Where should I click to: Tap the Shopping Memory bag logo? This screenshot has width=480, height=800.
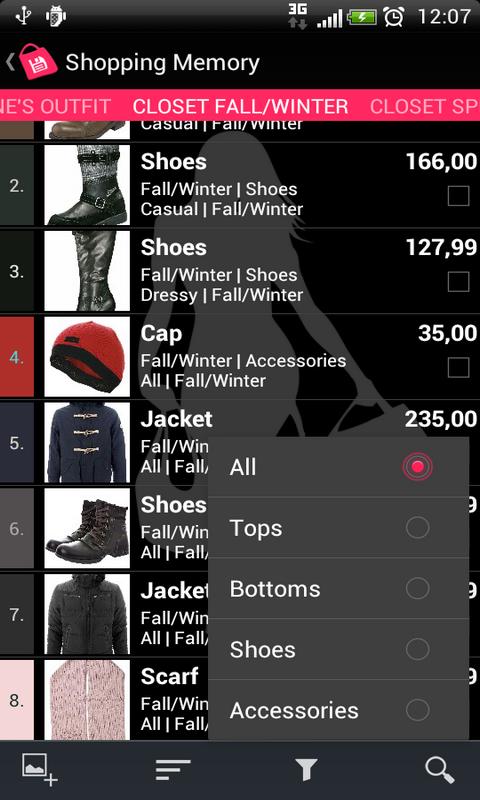tap(39, 62)
